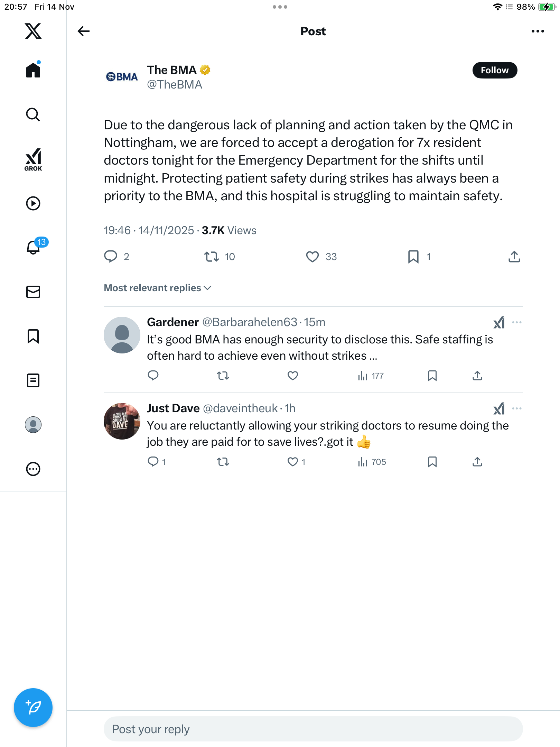Repost The BMA's post
560x747 pixels.
[211, 257]
